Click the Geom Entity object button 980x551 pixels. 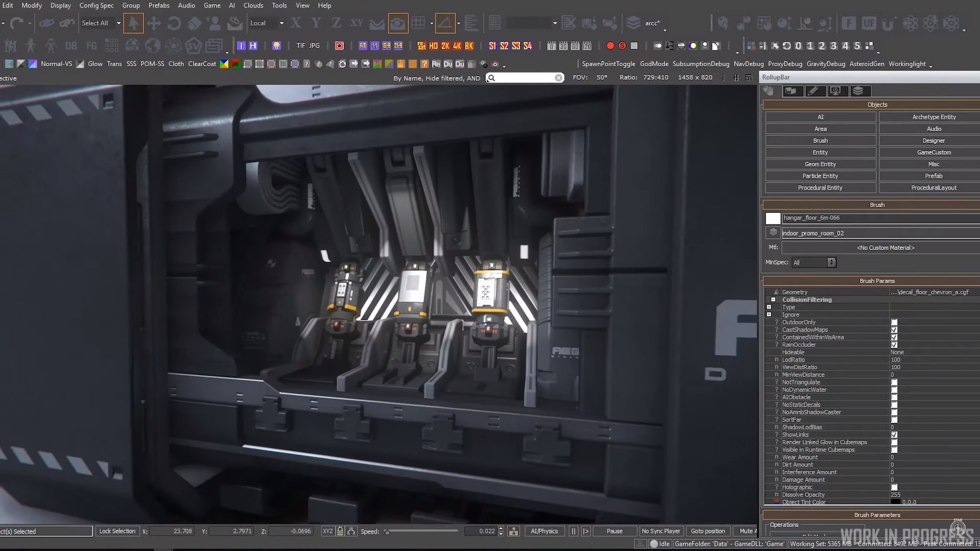[820, 164]
